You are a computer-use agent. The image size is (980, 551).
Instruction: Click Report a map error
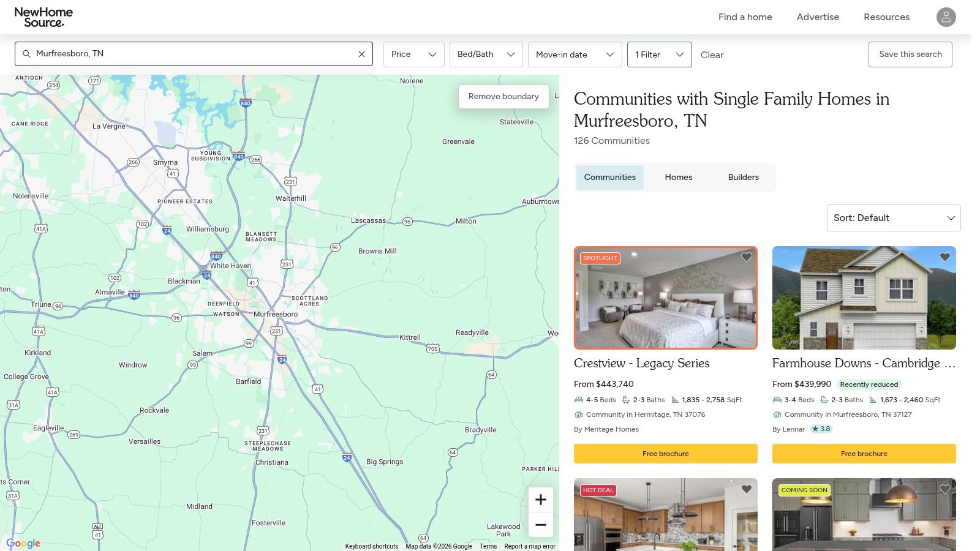530,547
